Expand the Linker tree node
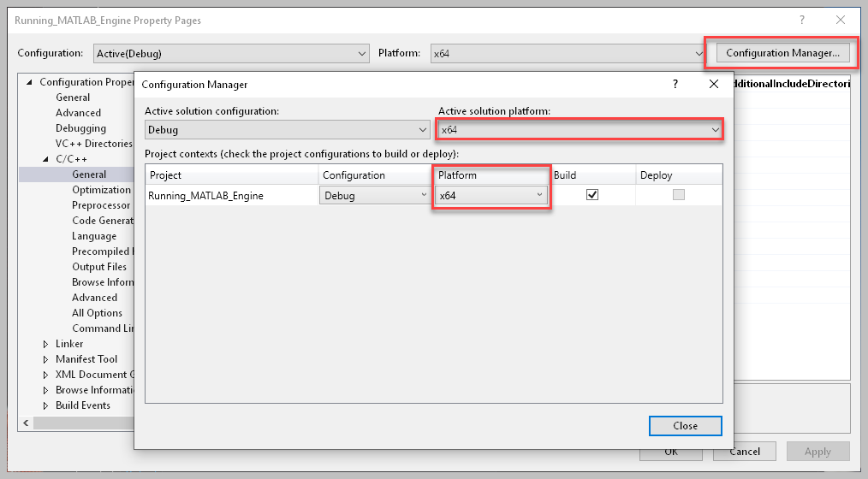Screen dimensions: 868x479 click(x=46, y=344)
